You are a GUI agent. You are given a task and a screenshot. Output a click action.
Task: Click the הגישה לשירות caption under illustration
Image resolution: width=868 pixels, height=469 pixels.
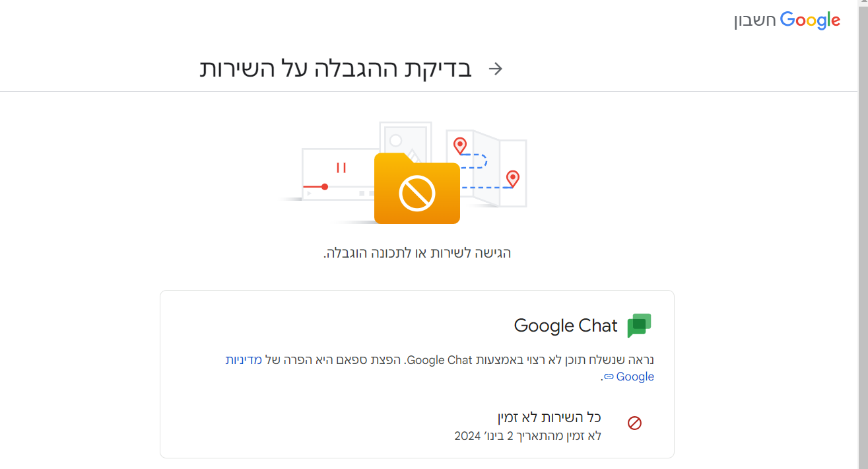(x=416, y=252)
